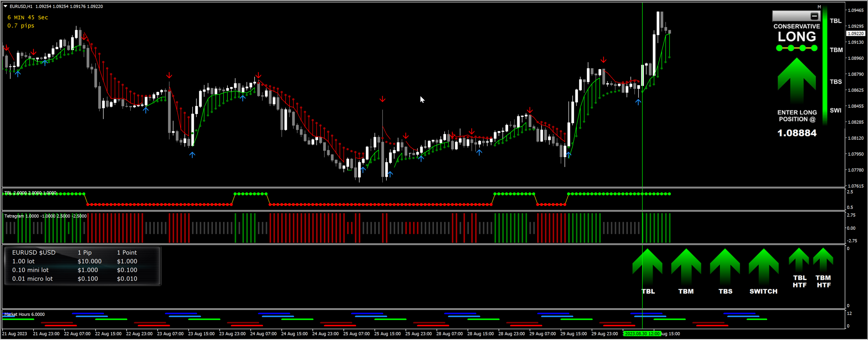
Task: Click the TBL label on the meter
Action: click(835, 21)
